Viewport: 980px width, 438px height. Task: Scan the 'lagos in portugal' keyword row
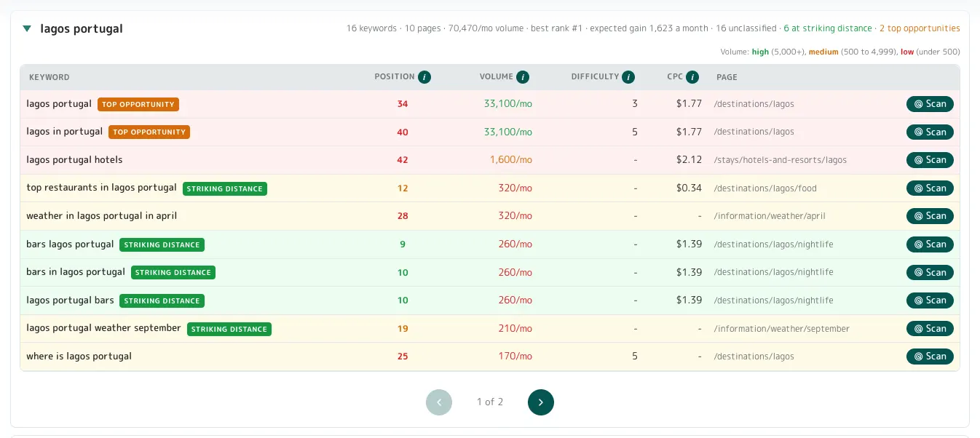point(930,132)
